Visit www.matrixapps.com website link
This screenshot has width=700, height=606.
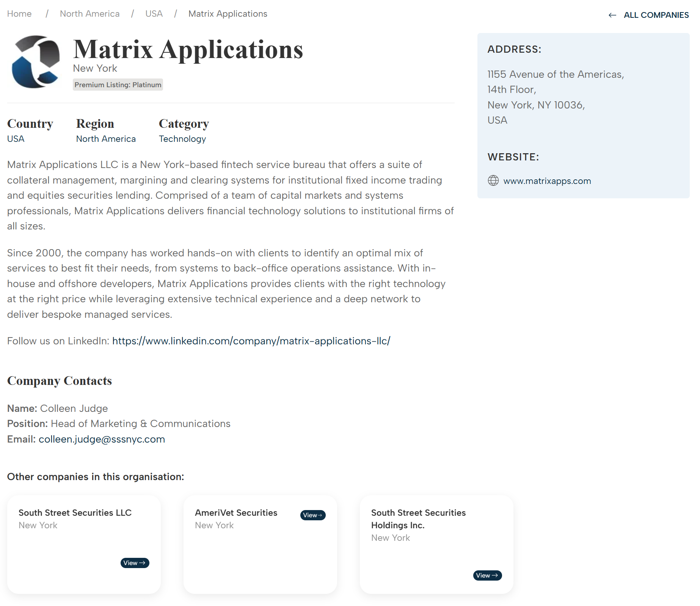tap(547, 181)
